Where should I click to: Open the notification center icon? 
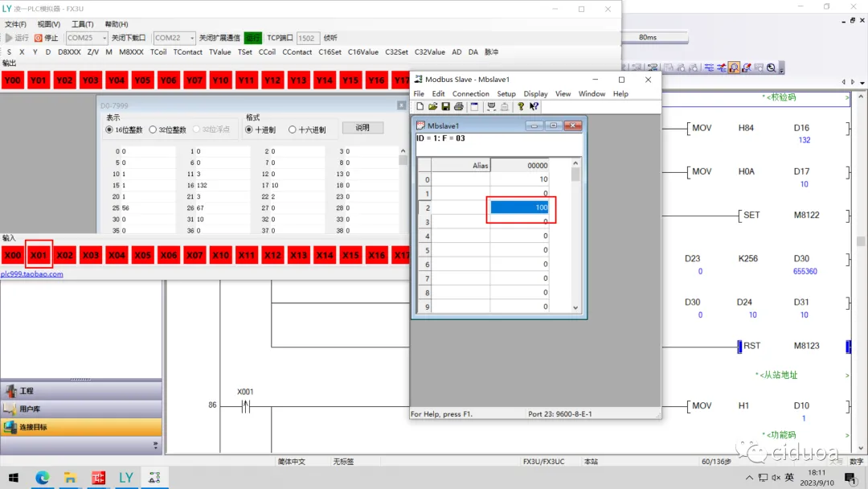tap(850, 478)
